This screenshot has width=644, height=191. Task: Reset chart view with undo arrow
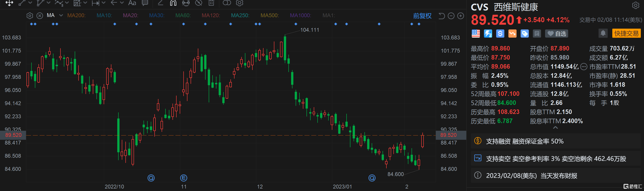pyautogui.click(x=442, y=16)
